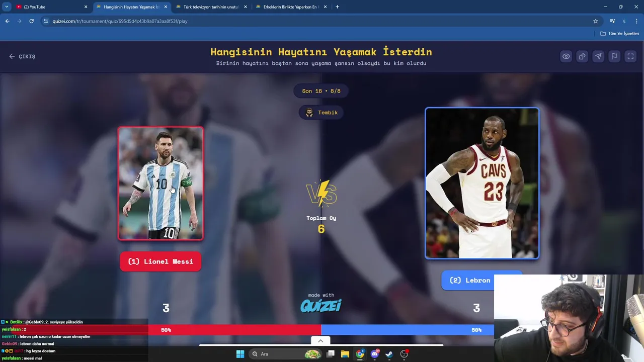Screen dimensions: 644x362
Task: Click Toplam Oy total vote count
Action: coord(321,224)
